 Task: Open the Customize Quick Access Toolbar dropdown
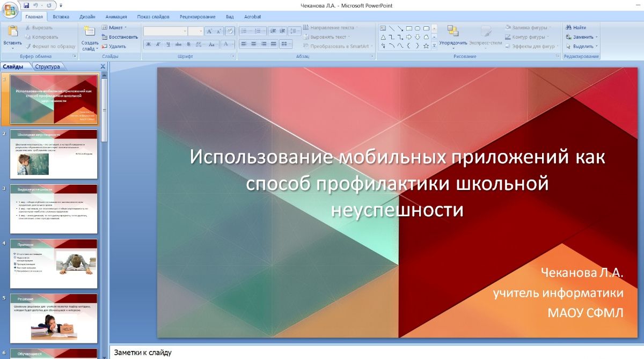click(x=61, y=5)
